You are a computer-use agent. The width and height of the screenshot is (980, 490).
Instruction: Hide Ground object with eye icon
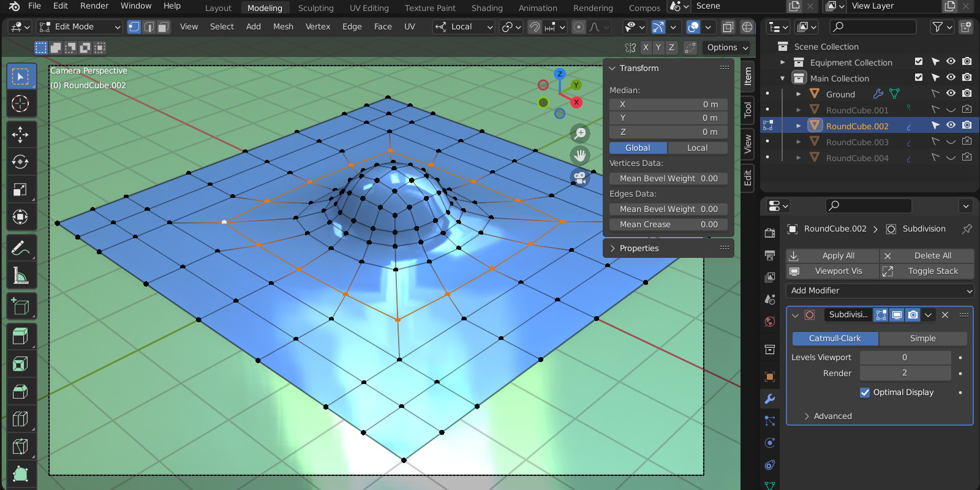point(951,94)
